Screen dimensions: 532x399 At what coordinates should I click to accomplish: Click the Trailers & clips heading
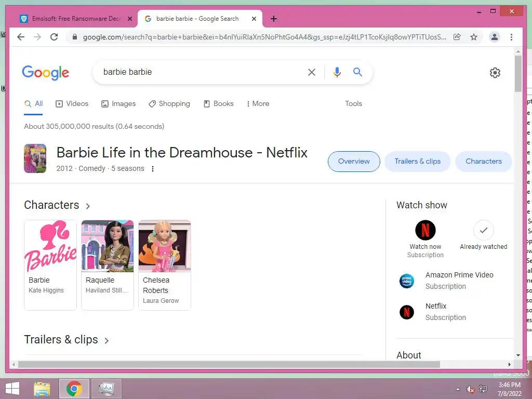(61, 340)
